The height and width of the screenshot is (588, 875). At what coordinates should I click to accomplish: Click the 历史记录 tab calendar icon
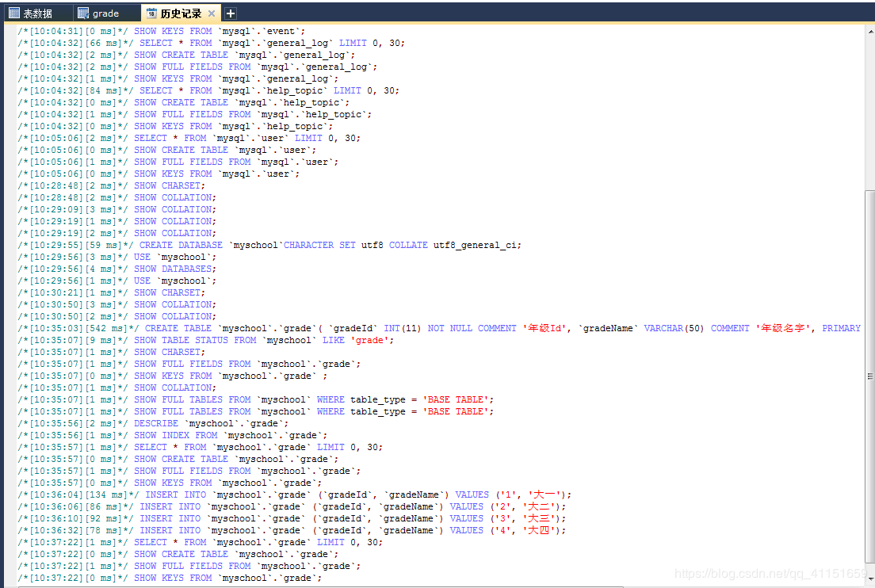click(151, 13)
